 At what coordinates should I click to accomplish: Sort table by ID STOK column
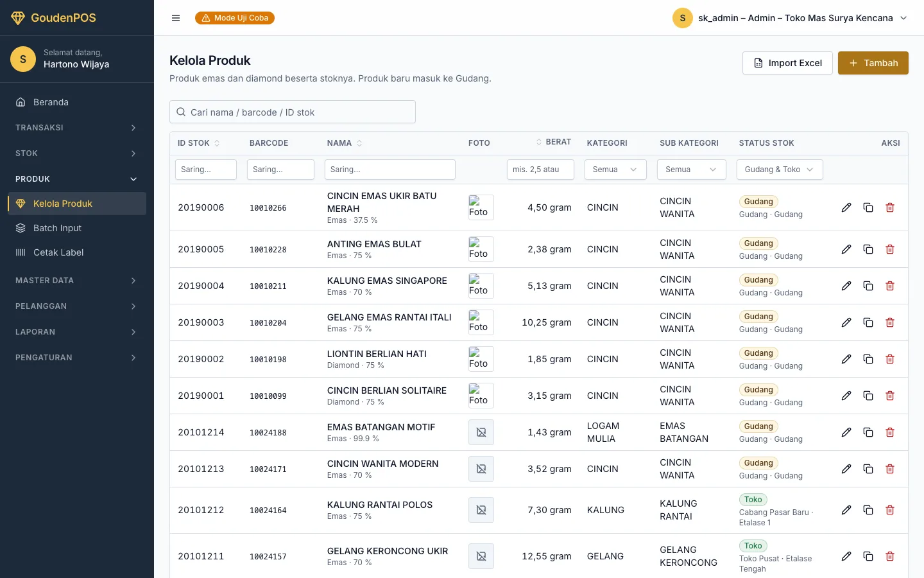(198, 143)
